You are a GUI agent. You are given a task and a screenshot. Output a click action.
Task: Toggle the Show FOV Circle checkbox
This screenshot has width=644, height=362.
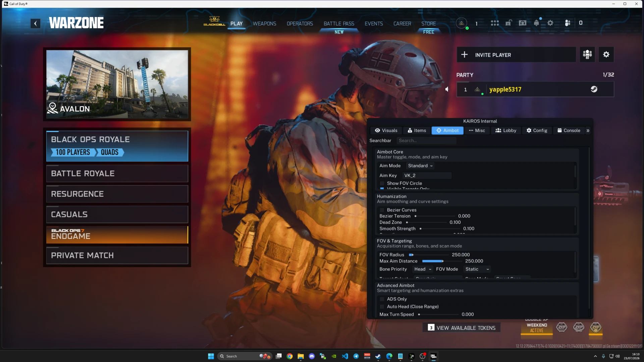tap(382, 183)
